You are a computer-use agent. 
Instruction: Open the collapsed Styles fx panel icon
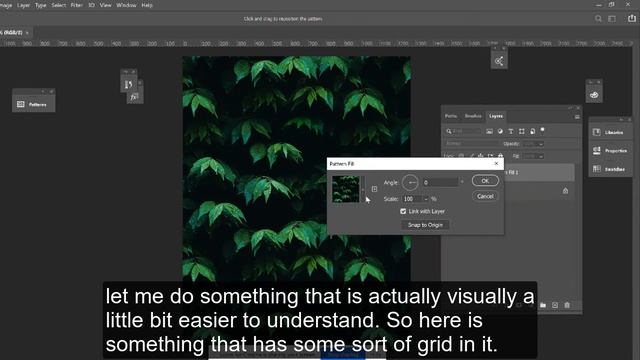(134, 97)
